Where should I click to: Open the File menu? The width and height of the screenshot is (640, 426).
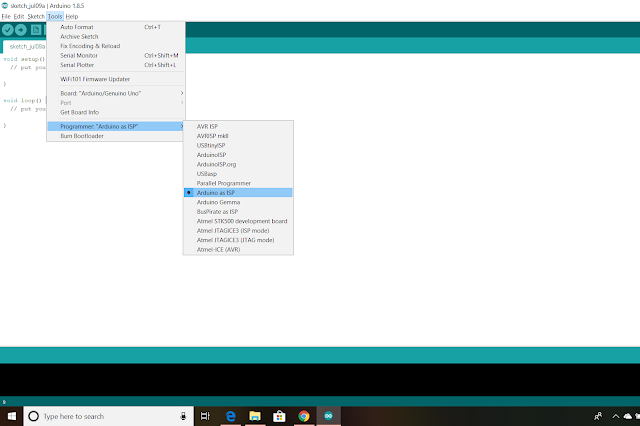(x=6, y=16)
